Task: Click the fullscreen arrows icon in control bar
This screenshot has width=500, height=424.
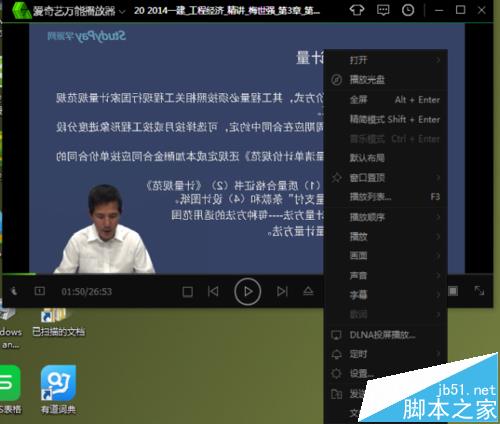Action: point(479,291)
